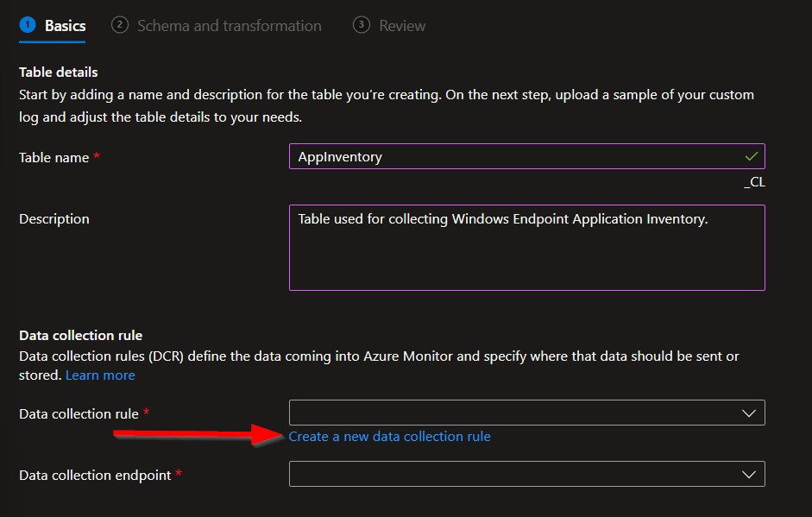Click the Data collection rule chevron arrow

[x=749, y=413]
